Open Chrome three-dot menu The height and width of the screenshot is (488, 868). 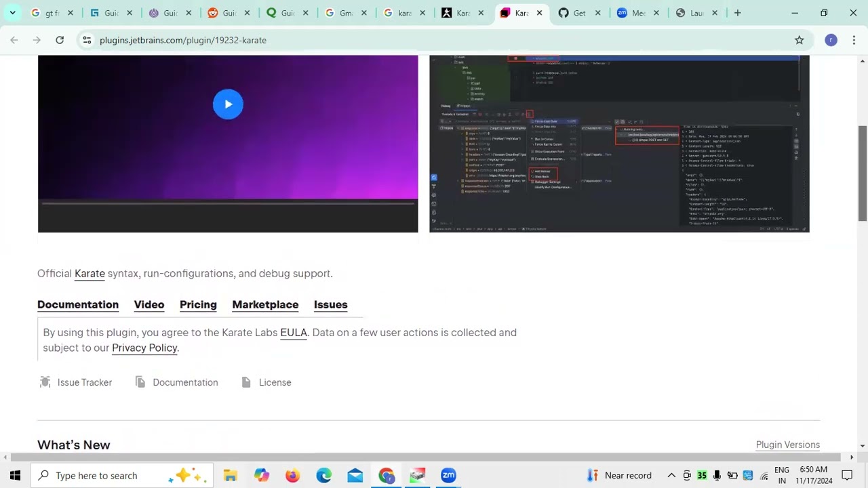[854, 40]
